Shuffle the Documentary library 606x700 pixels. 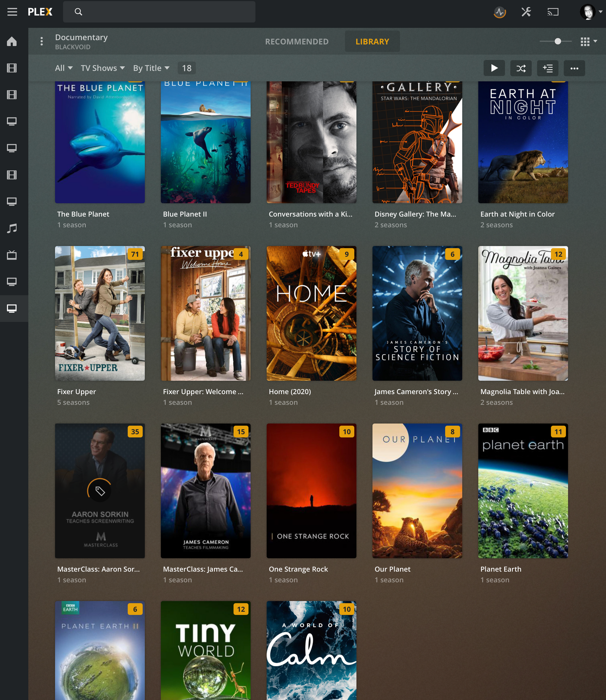(x=521, y=68)
